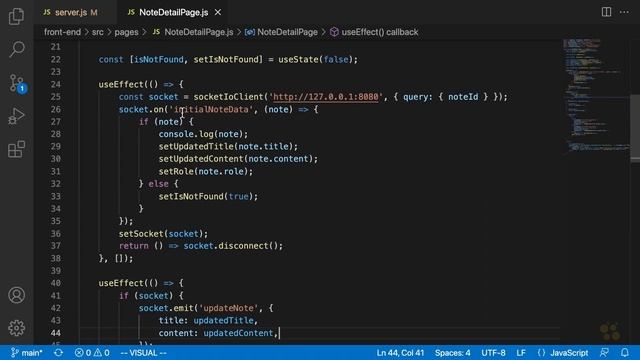Click NoteDetailPage.js breadcrumb file
The image size is (640, 360).
[x=193, y=32]
